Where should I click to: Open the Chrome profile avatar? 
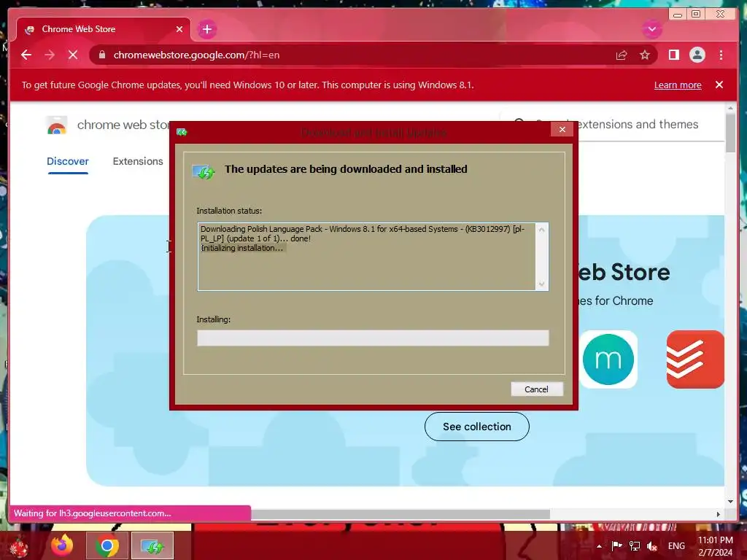point(697,55)
